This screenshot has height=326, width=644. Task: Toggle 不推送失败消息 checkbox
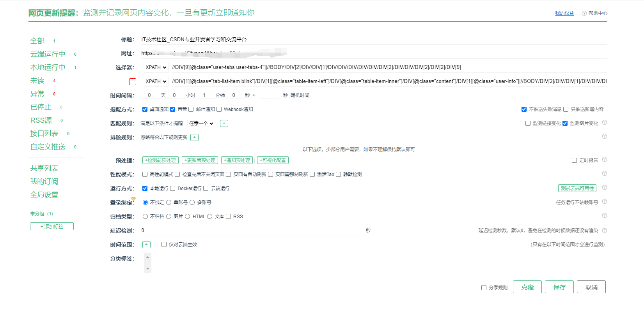(x=524, y=109)
